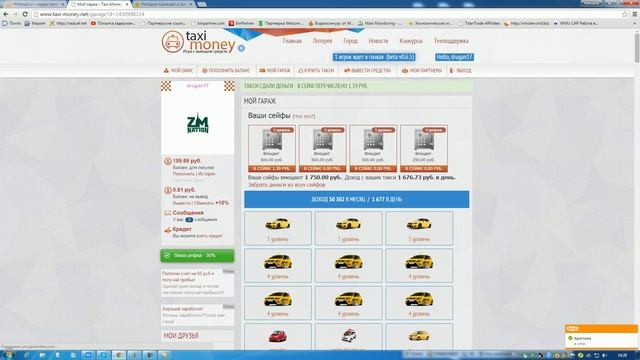Click the '1 игрок ждет в гонках' banner
This screenshot has height=360, width=640.
coord(374,57)
